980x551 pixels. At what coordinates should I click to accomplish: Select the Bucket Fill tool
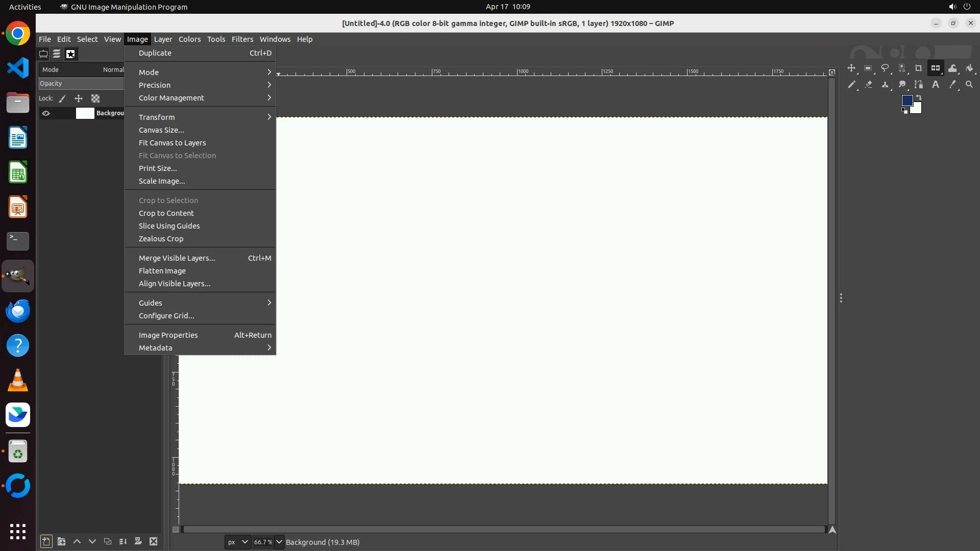click(x=969, y=68)
